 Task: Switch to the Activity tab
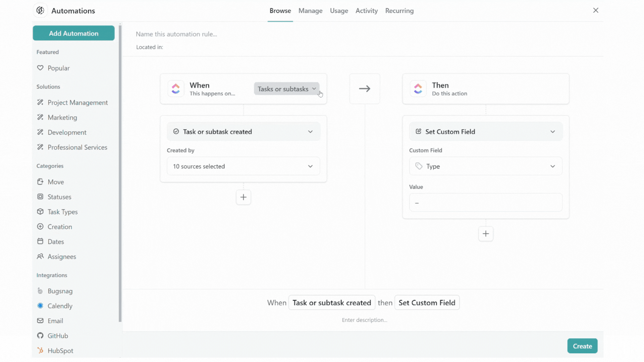[x=366, y=11]
